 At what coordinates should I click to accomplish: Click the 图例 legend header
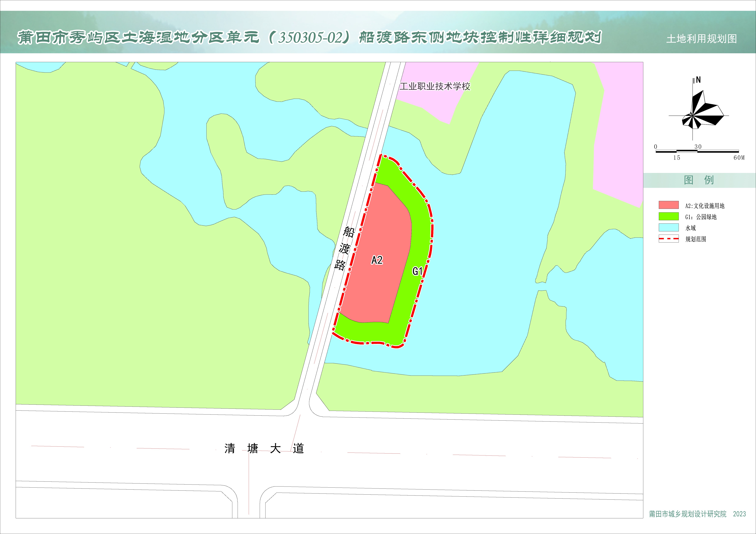(x=699, y=180)
